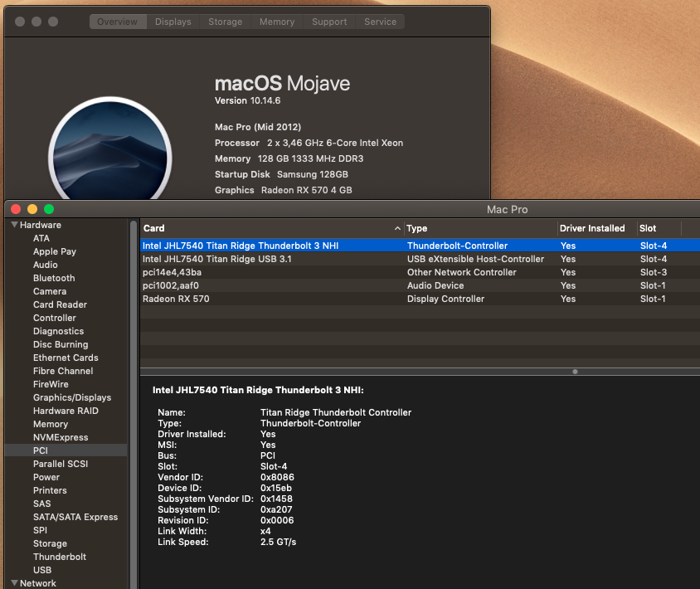Select Power in the sidebar
Screen dimensions: 700x589
coord(46,477)
